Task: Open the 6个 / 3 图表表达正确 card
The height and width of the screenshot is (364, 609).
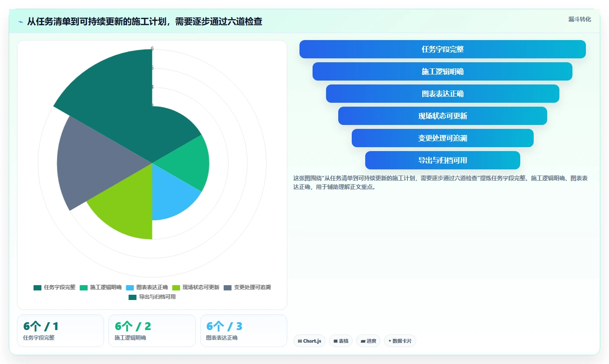Action: (244, 330)
